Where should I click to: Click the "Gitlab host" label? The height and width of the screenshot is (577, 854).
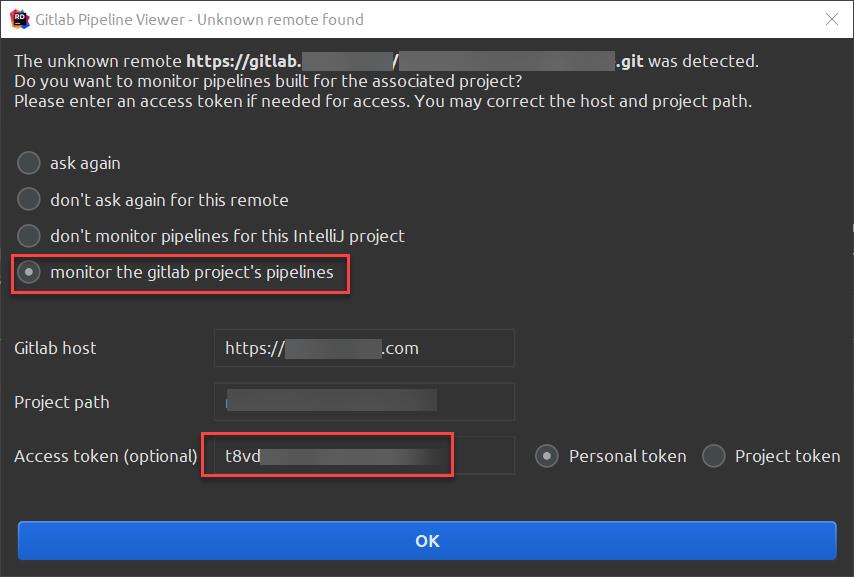click(55, 348)
